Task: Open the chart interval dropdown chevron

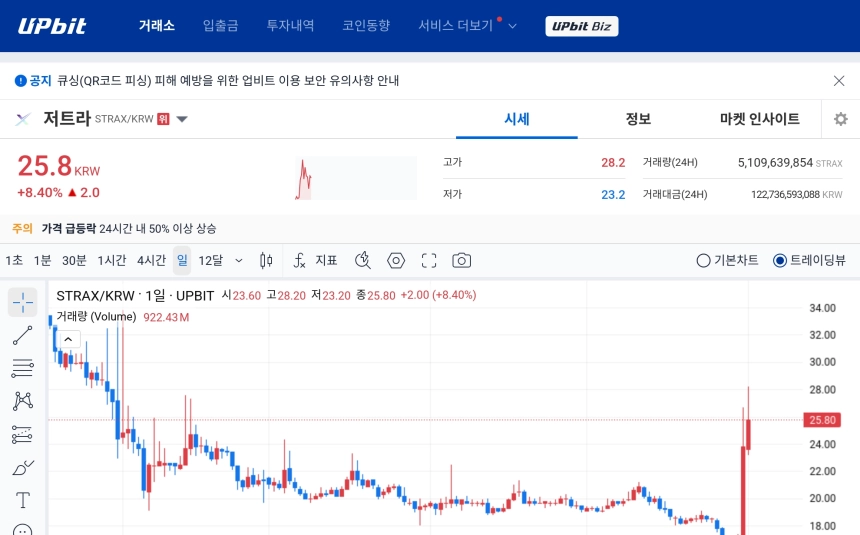Action: coord(239,261)
